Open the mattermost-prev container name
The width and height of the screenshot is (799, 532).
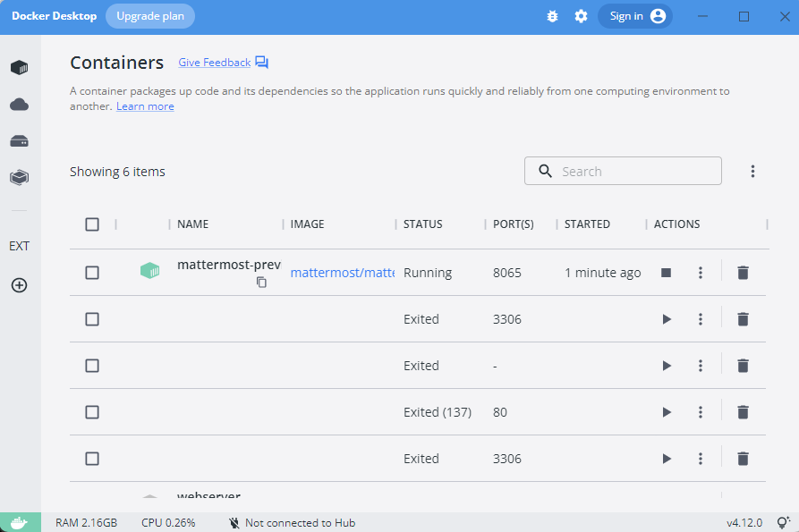(229, 265)
